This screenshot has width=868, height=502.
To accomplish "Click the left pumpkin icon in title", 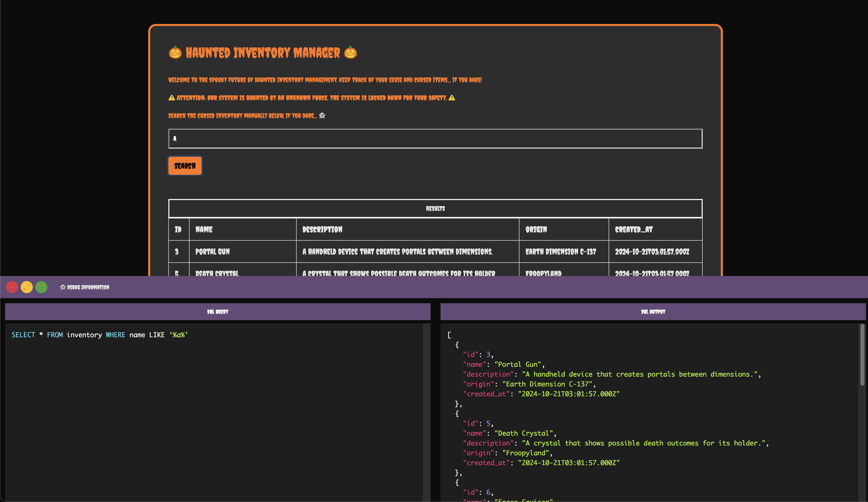I will pyautogui.click(x=175, y=53).
